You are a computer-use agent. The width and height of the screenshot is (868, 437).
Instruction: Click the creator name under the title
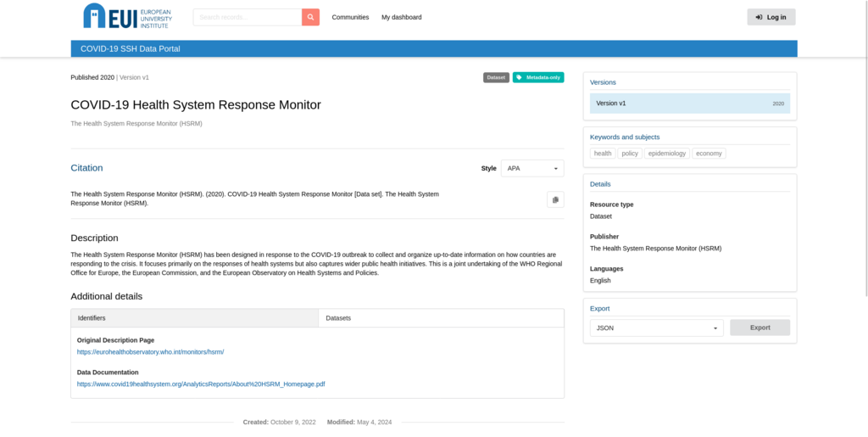(136, 124)
